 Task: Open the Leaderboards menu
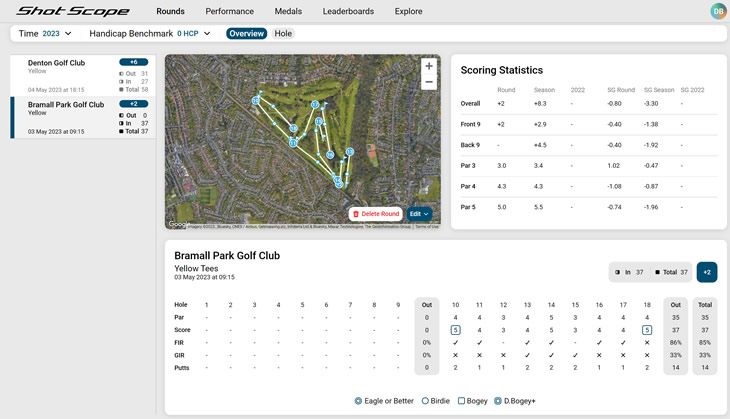point(348,11)
